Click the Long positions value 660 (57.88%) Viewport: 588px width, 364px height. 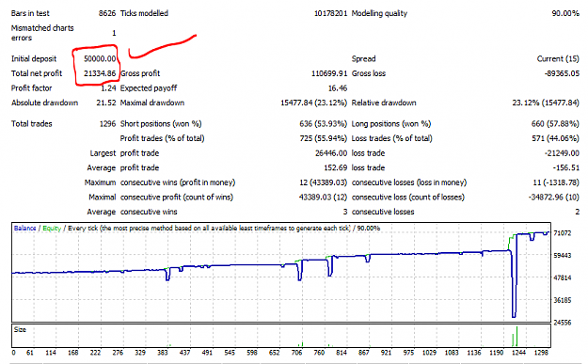[555, 124]
